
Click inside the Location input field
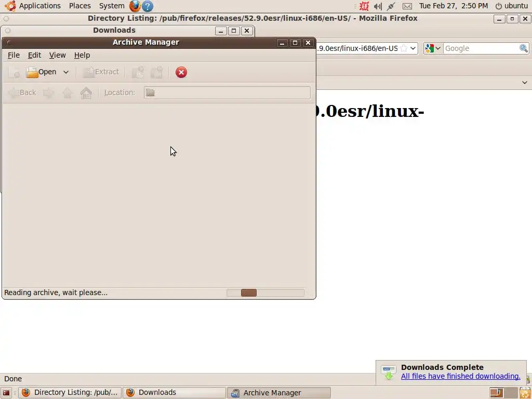point(227,92)
